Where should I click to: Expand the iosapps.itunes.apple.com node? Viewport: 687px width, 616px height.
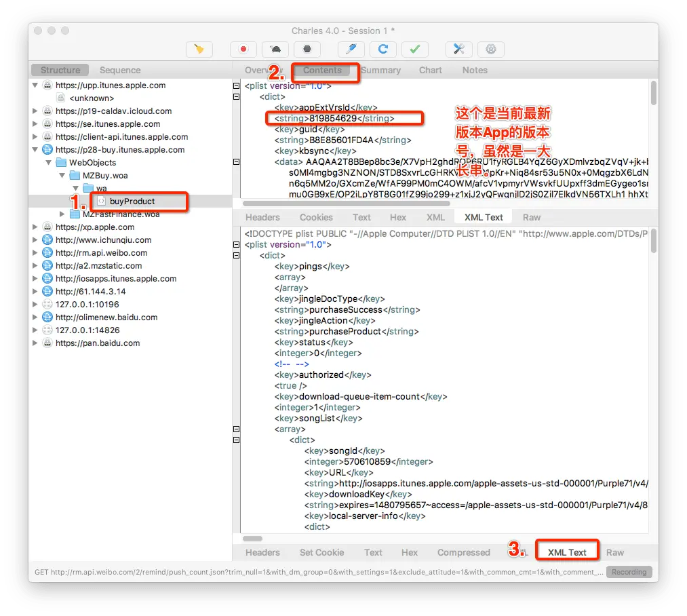(35, 278)
